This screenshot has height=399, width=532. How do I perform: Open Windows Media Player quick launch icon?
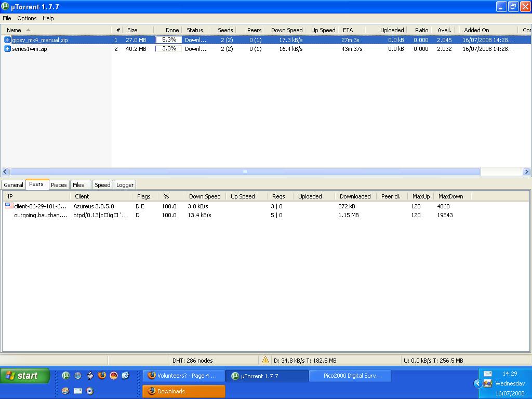(90, 391)
